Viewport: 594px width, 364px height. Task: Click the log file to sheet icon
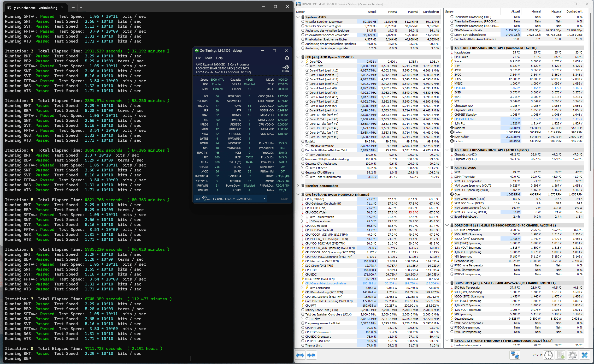pos(560,355)
